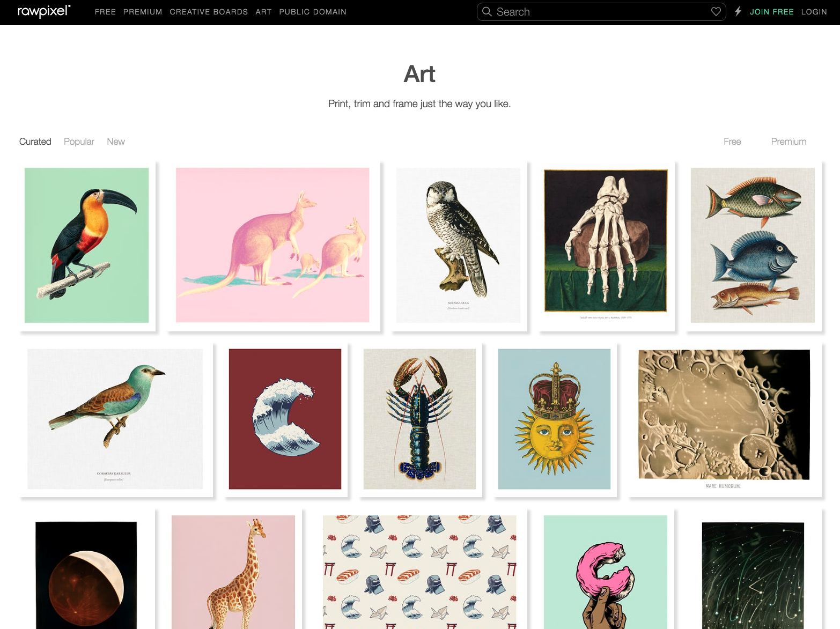
Task: Switch to the Popular tab
Action: (x=78, y=142)
